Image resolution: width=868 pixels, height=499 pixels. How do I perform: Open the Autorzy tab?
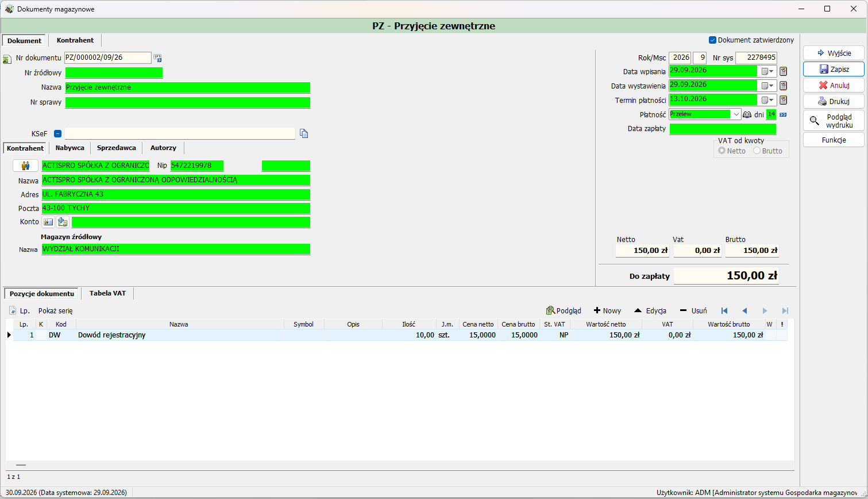(163, 148)
